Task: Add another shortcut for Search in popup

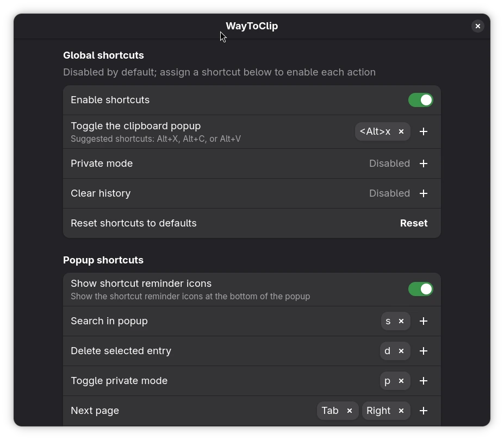Action: point(424,321)
